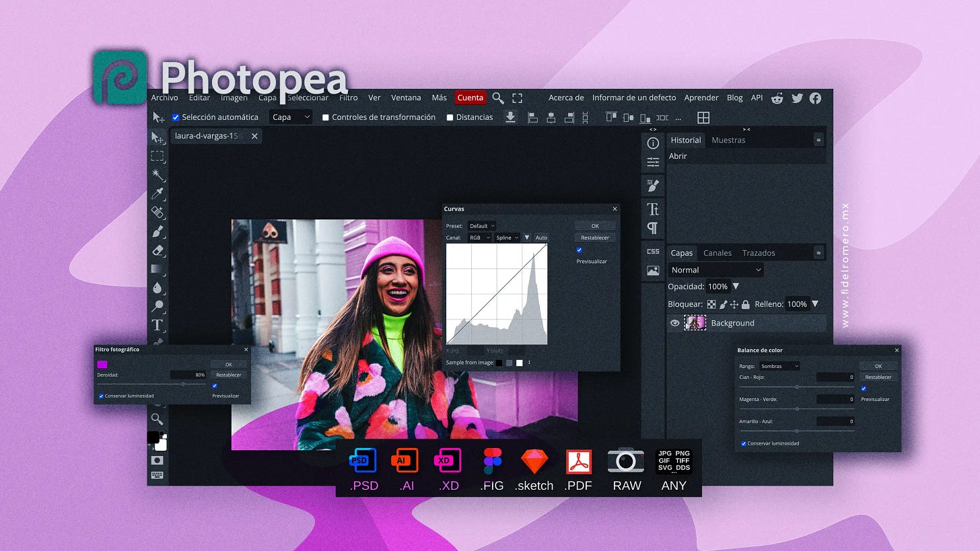Switch to the Trazados tab
980x551 pixels.
[x=759, y=253]
